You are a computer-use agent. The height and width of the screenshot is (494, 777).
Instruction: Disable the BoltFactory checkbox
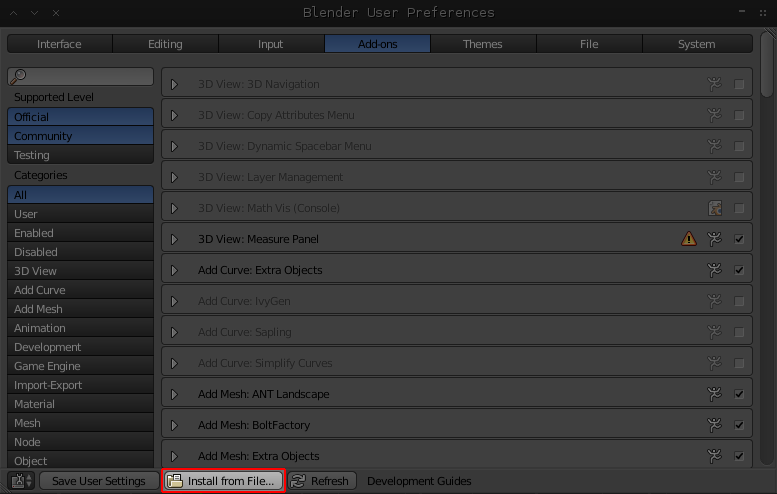(x=739, y=425)
